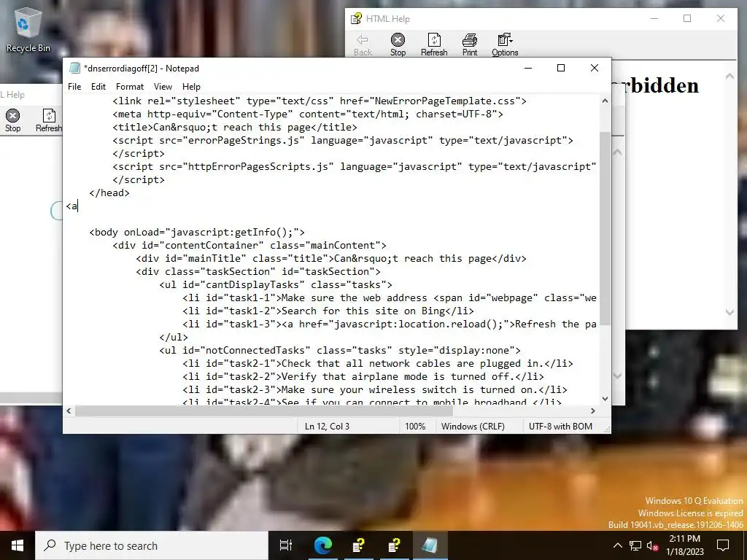
Task: Click the HTML Help title bar icon
Action: 356,18
